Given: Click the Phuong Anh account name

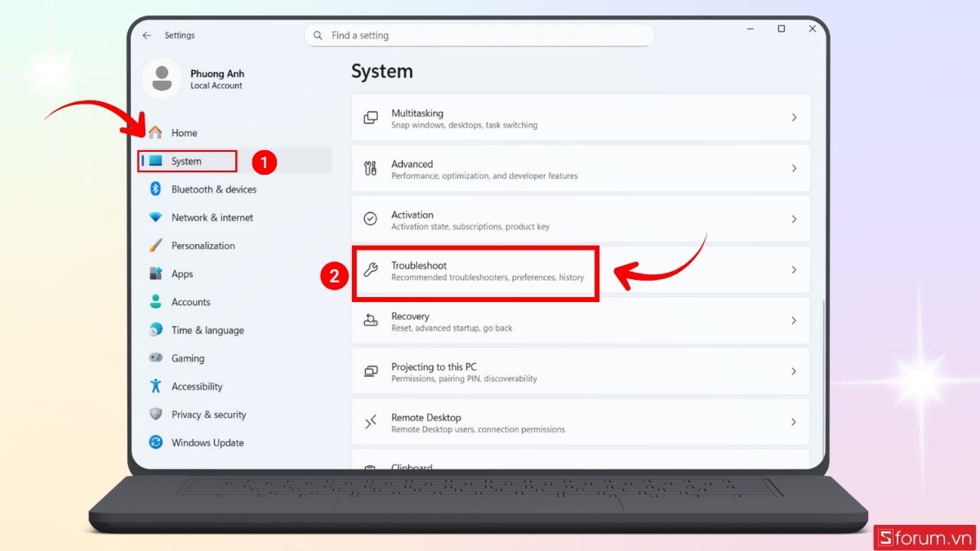Looking at the screenshot, I should coord(217,73).
